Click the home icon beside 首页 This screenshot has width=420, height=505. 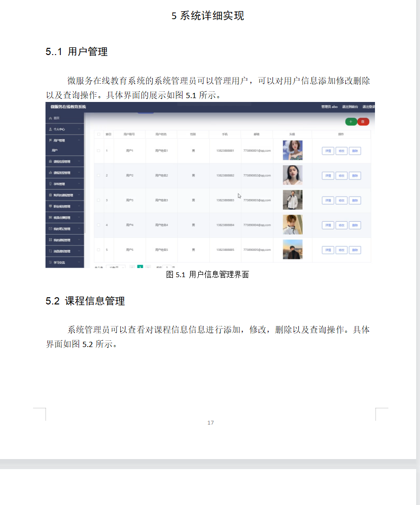[x=50, y=118]
